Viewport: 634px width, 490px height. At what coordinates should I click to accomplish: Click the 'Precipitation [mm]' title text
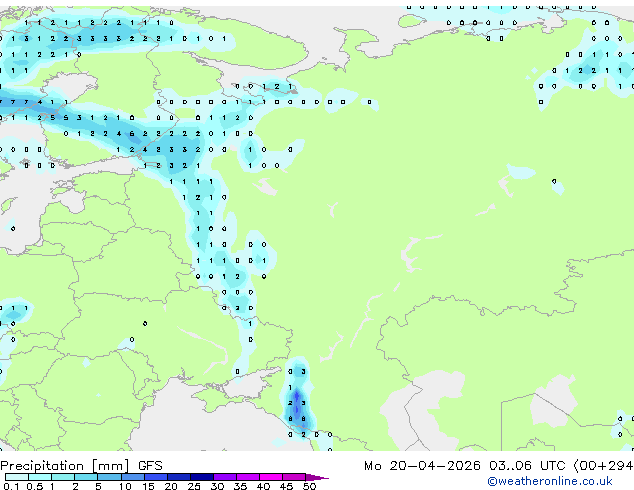[65, 466]
